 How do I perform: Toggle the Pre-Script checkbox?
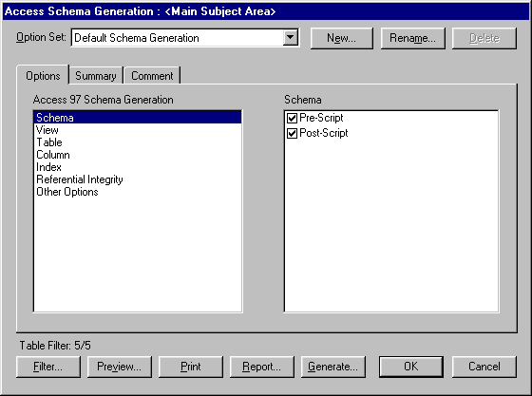point(292,118)
